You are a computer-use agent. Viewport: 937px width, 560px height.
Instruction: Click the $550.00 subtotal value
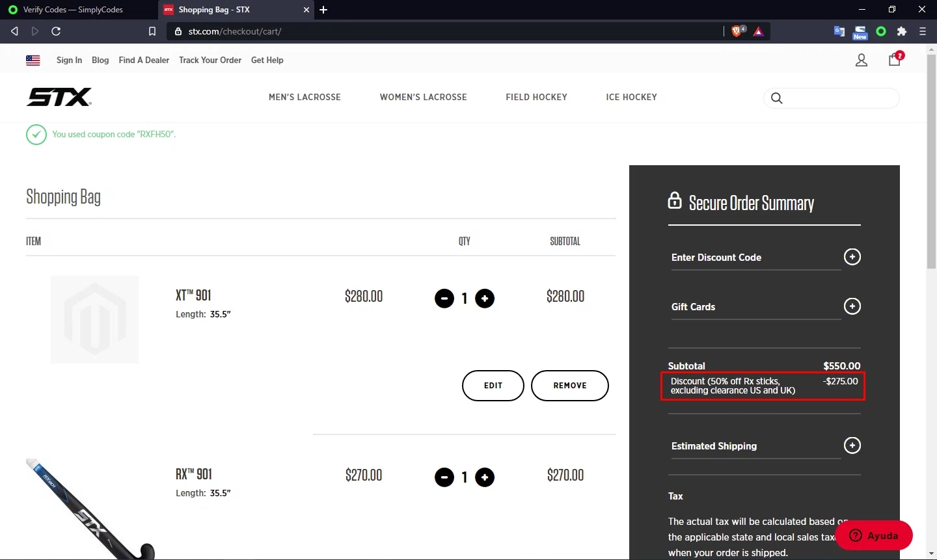842,366
